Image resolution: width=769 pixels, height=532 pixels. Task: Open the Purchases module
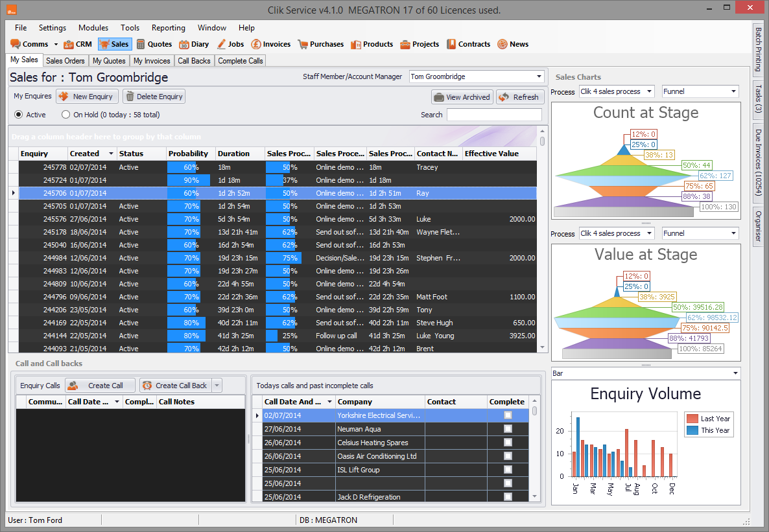click(321, 44)
